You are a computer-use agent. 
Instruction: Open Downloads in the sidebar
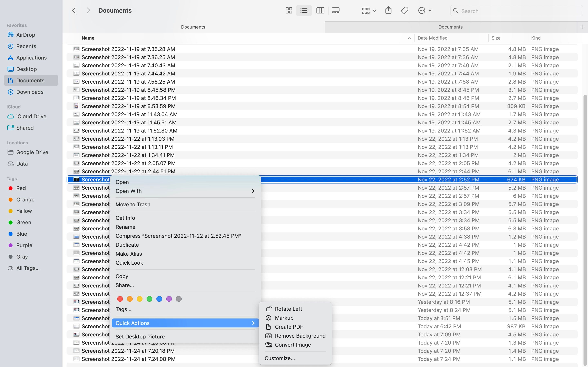pyautogui.click(x=30, y=92)
